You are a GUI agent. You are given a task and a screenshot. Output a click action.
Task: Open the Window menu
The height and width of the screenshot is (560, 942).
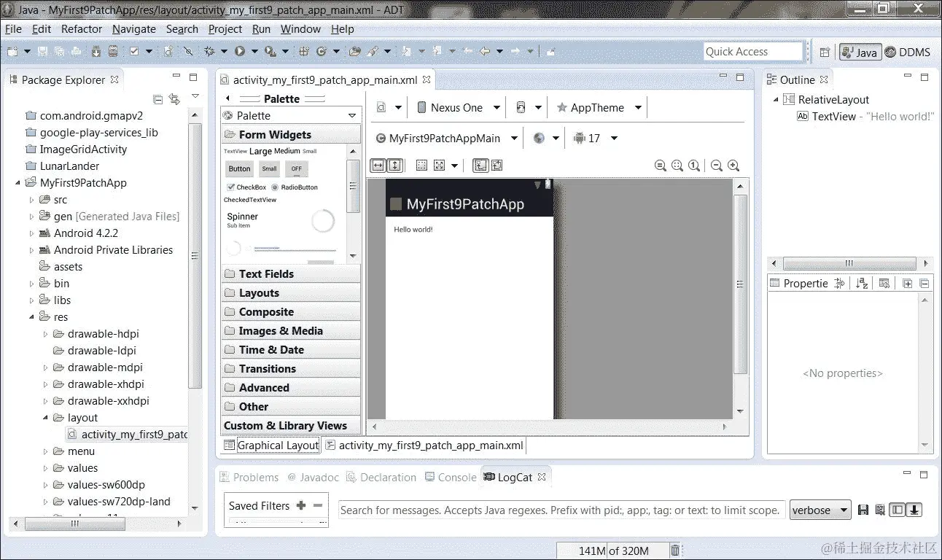tap(300, 29)
